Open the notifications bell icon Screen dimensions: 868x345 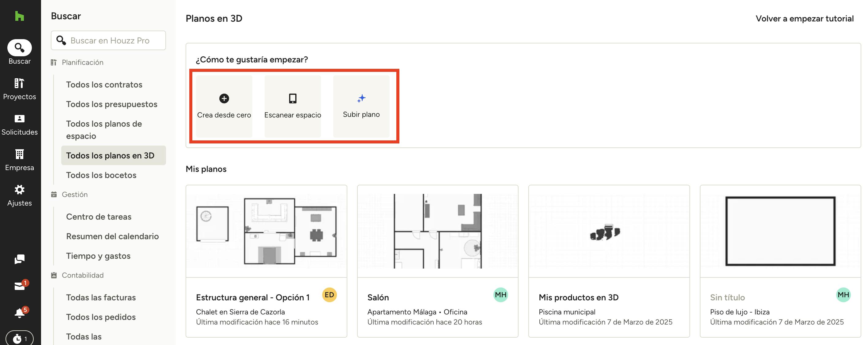click(x=19, y=313)
